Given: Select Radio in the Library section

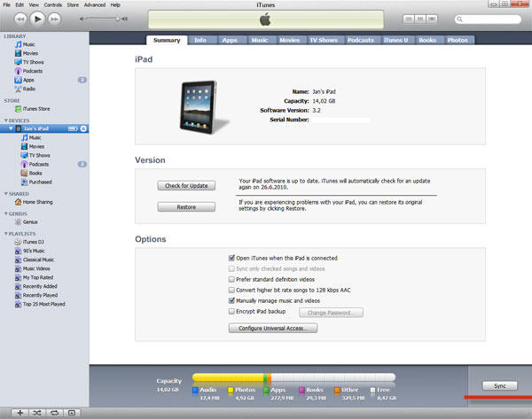Looking at the screenshot, I should 28,89.
